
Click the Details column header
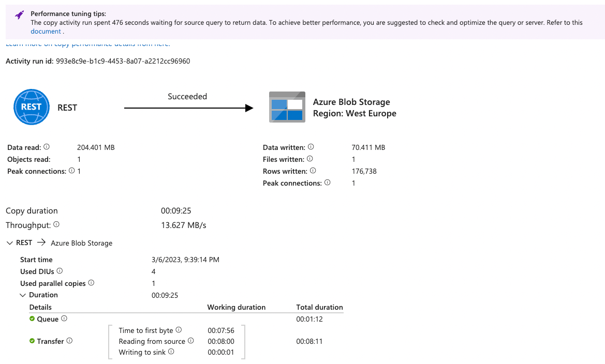40,307
